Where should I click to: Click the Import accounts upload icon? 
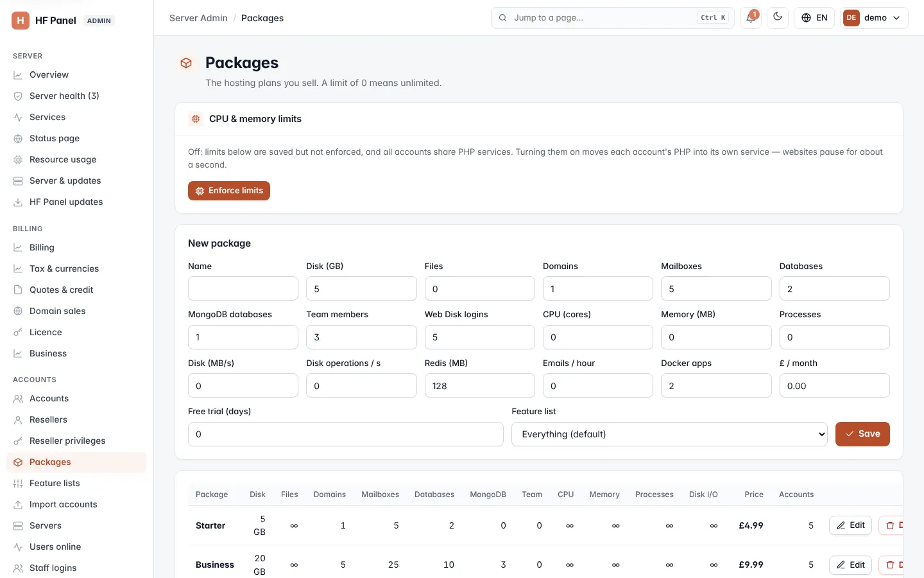click(18, 505)
